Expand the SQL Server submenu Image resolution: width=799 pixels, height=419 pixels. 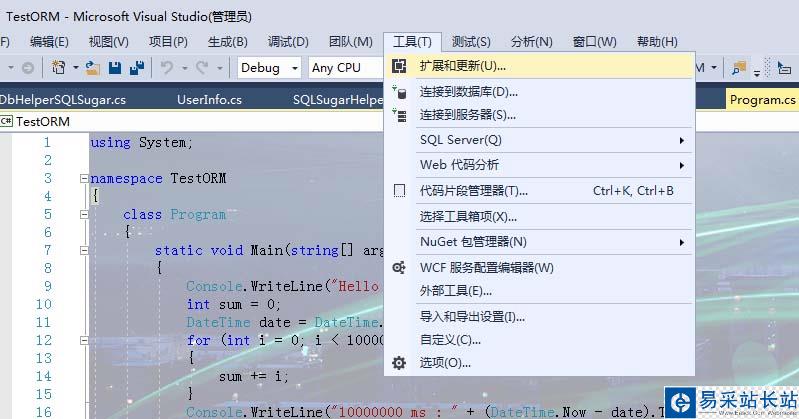click(682, 140)
